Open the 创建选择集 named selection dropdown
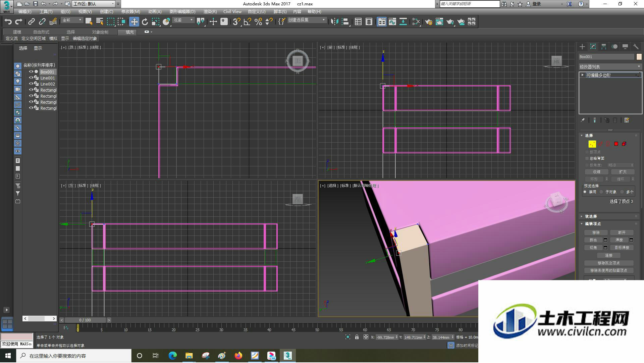The height and width of the screenshot is (363, 644). click(x=307, y=20)
